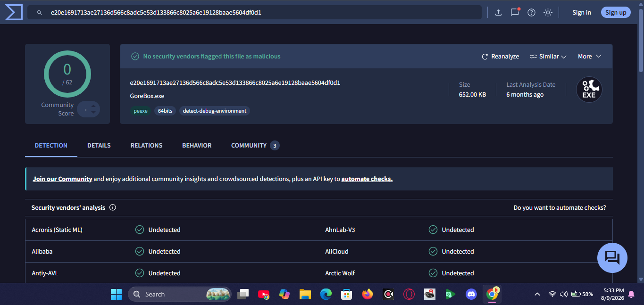644x305 pixels.
Task: Click the detect-debug-environment tag
Action: tap(215, 111)
